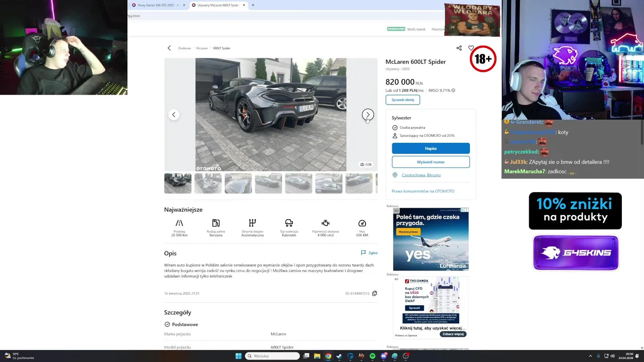Click the Moc power gauge icon
Viewport: 644px width, 362px height.
pyautogui.click(x=362, y=223)
